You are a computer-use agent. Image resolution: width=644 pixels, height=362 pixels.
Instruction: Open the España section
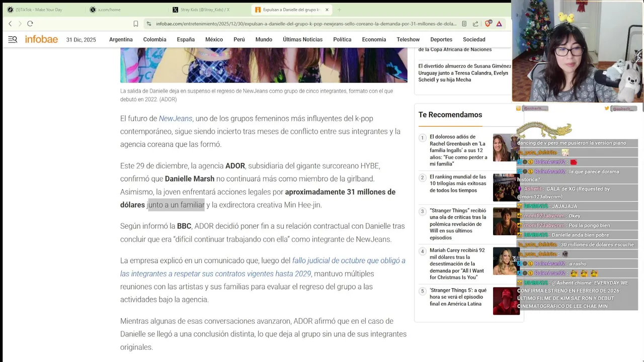(186, 39)
